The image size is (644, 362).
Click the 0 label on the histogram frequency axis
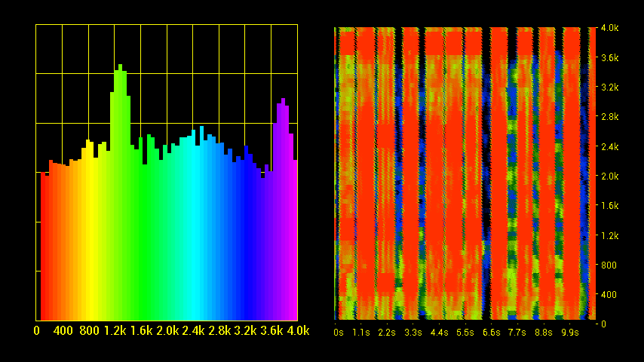(36, 331)
